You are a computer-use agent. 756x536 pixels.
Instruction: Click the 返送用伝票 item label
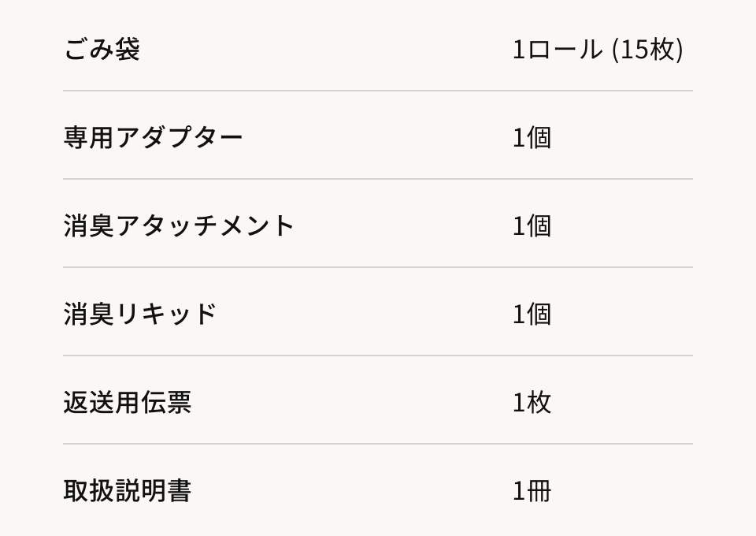click(128, 402)
